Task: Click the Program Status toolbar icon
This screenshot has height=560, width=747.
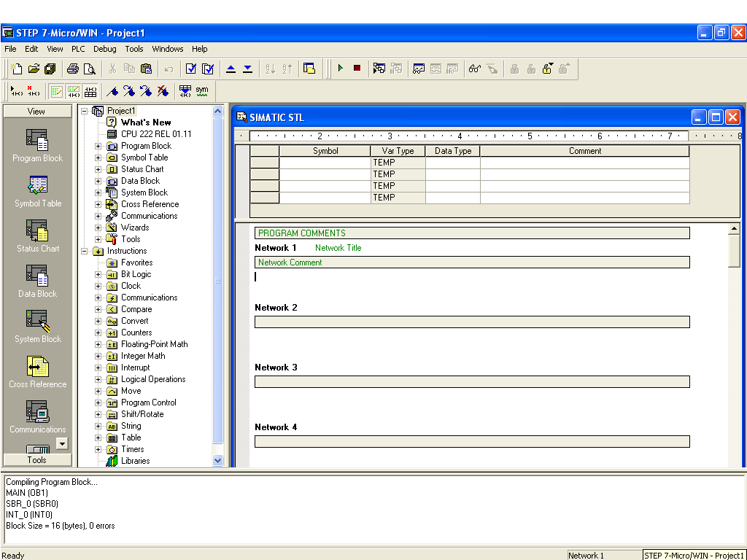Action: (x=379, y=69)
